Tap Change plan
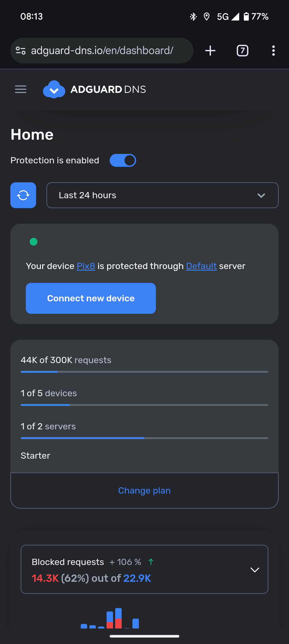 tap(144, 491)
